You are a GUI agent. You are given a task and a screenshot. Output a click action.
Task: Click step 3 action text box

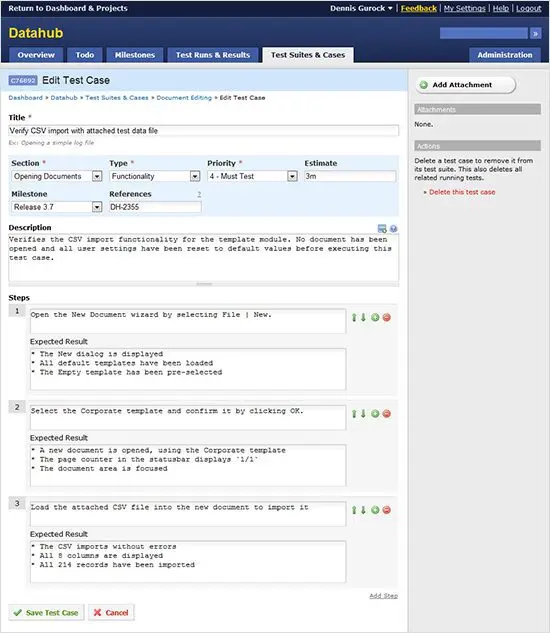(x=188, y=514)
